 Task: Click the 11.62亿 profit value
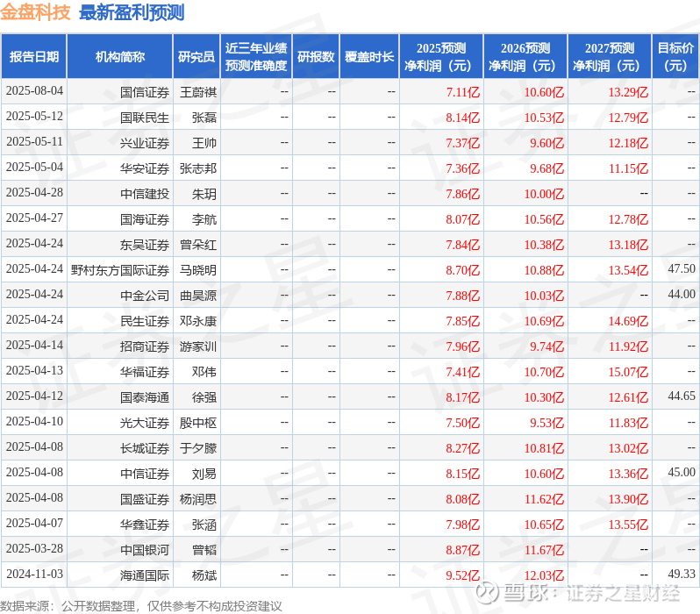click(x=544, y=500)
